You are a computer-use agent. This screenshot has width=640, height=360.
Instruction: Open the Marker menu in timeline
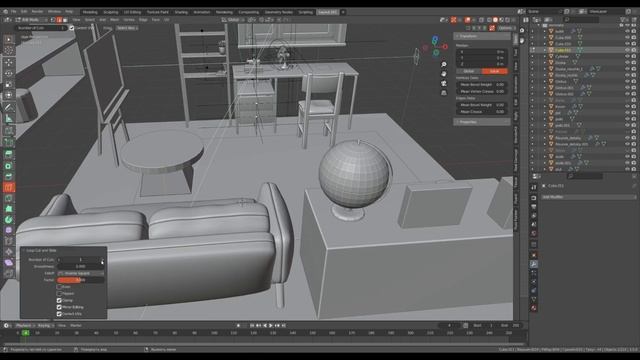(76, 325)
